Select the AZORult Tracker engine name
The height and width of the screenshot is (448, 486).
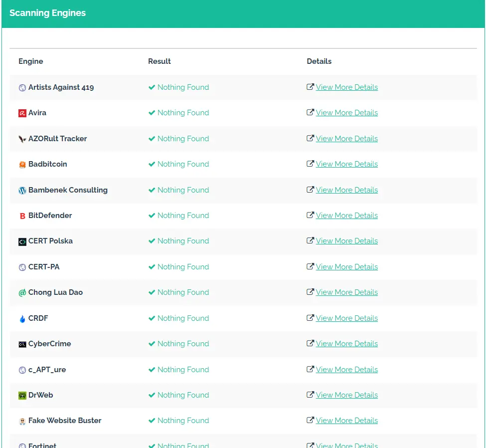[x=58, y=139]
